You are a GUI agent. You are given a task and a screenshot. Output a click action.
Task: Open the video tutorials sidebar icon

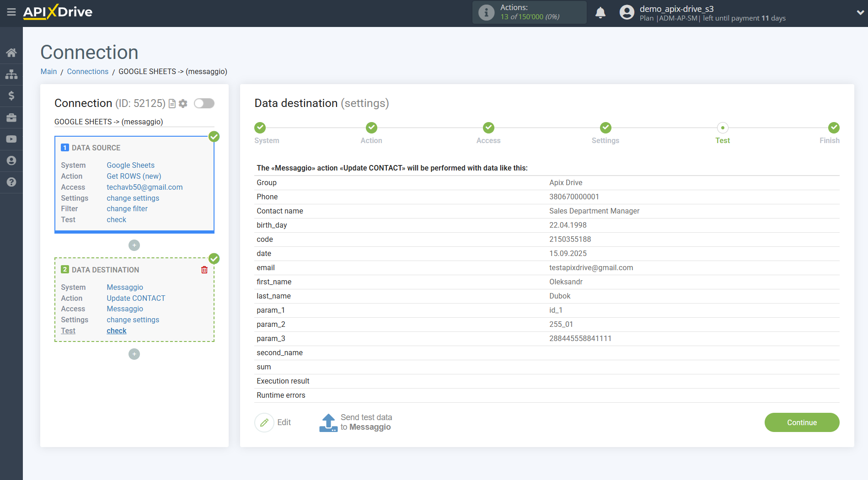tap(11, 139)
